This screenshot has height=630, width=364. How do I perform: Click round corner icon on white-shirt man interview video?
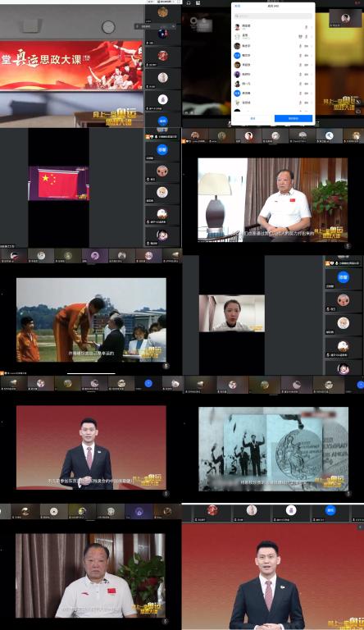tap(348, 246)
